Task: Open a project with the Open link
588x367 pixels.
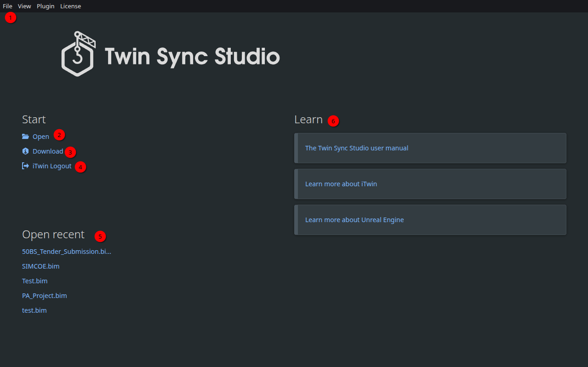Action: [40, 136]
